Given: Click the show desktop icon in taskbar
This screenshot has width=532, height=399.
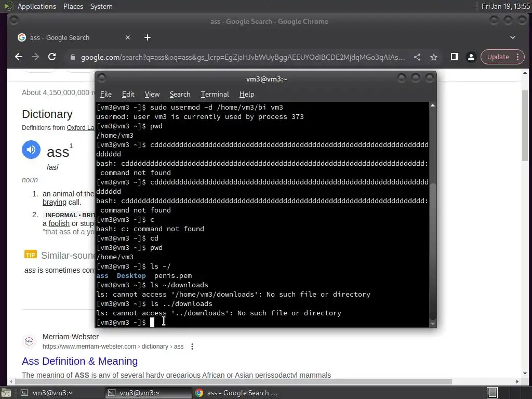Looking at the screenshot, I should (6, 393).
